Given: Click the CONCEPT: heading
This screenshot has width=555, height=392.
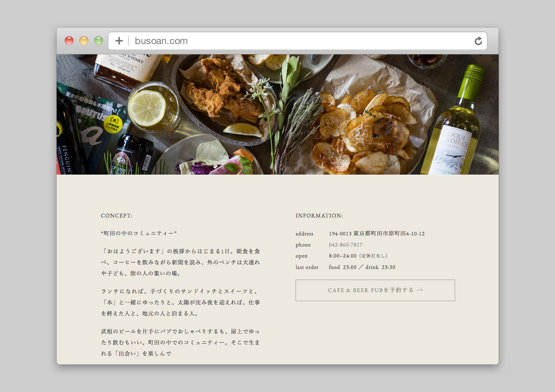Looking at the screenshot, I should coord(116,215).
